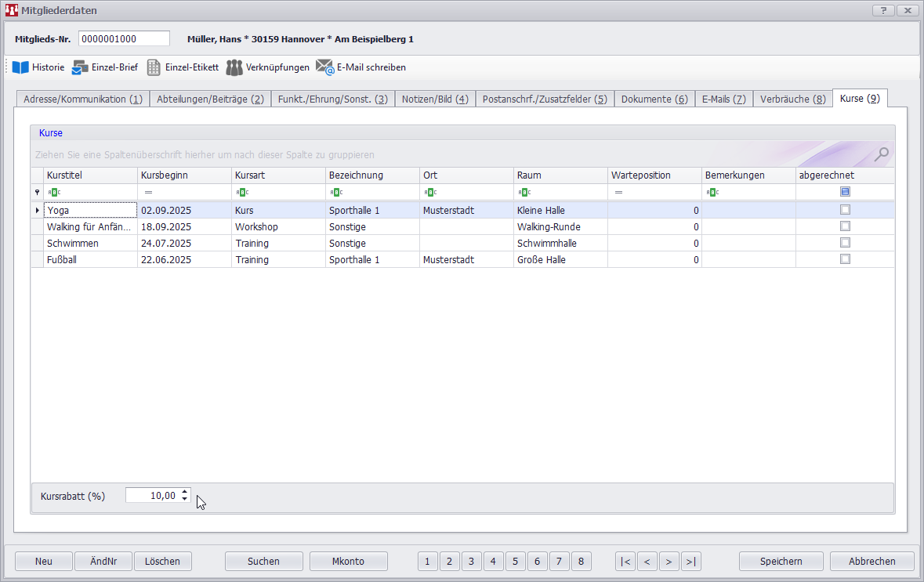
Task: Switch to Abteilungen/Beiträge tab
Action: tap(210, 99)
